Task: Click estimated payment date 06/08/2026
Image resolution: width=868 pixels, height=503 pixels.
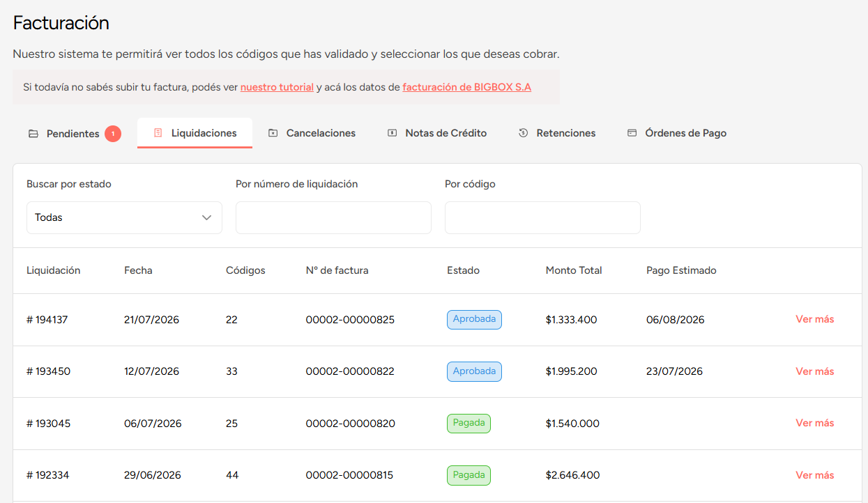Action: (676, 320)
